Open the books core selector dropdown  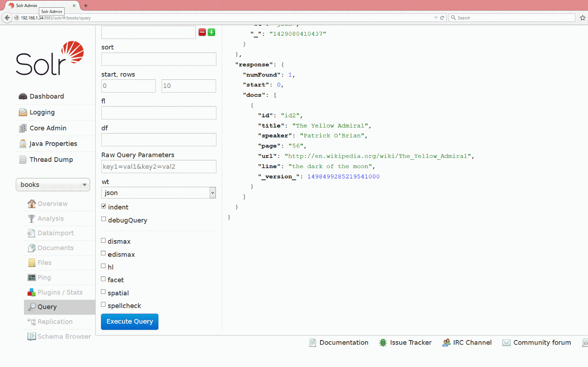tap(53, 185)
